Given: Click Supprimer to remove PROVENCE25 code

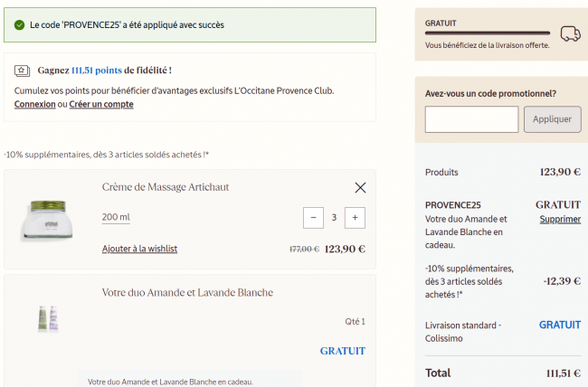Looking at the screenshot, I should pyautogui.click(x=560, y=219).
